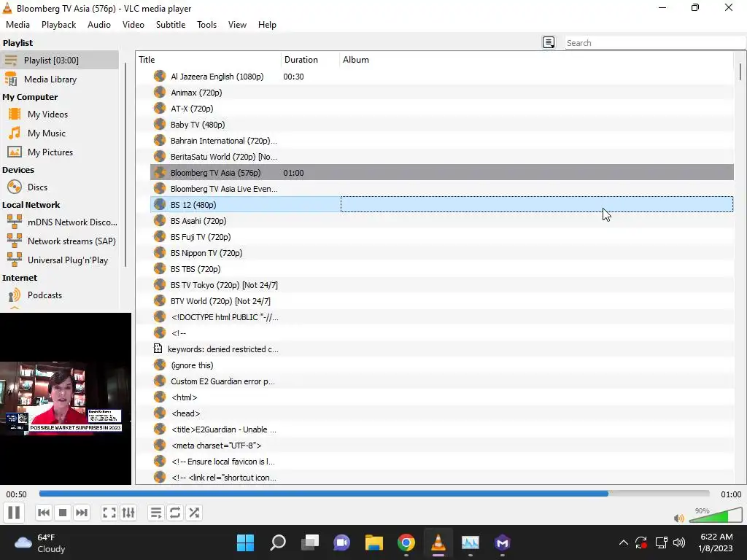Select Animax (720p) playlist entry
Viewport: 747px width, 560px height.
click(441, 93)
